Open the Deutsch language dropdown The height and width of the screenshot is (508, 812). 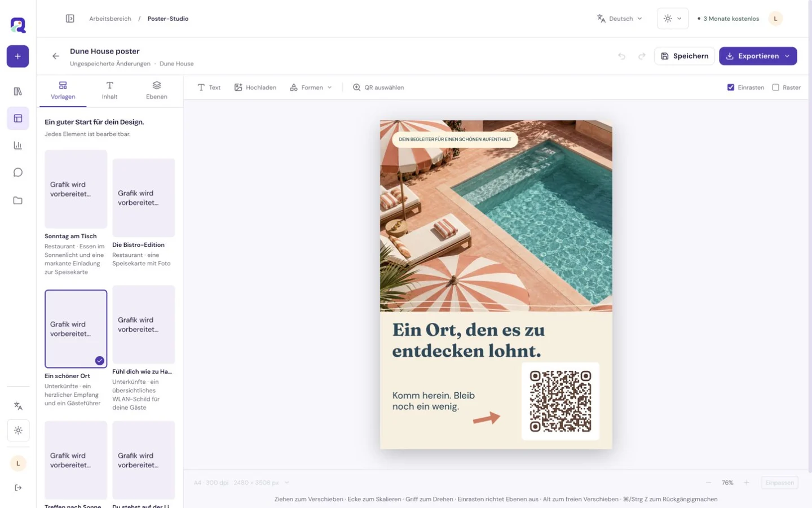point(619,19)
